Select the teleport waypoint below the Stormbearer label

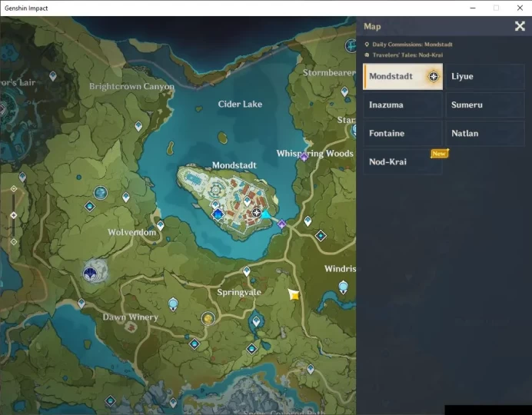(x=344, y=91)
